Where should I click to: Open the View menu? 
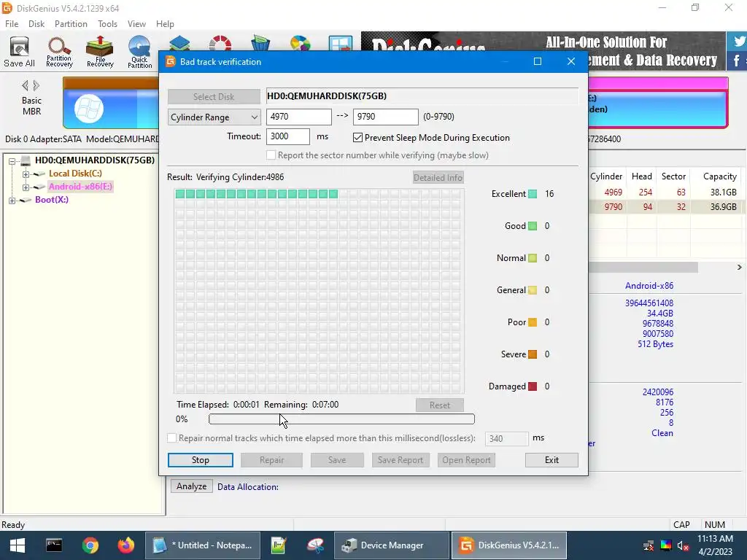136,24
